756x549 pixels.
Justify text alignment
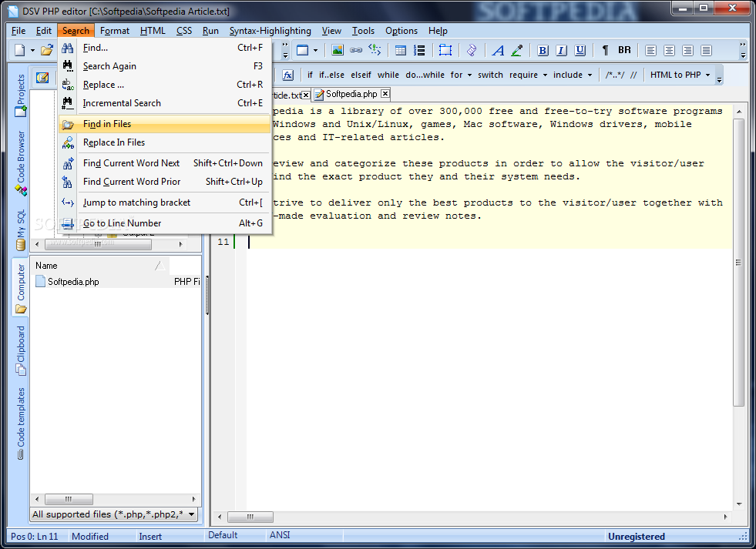[x=707, y=50]
